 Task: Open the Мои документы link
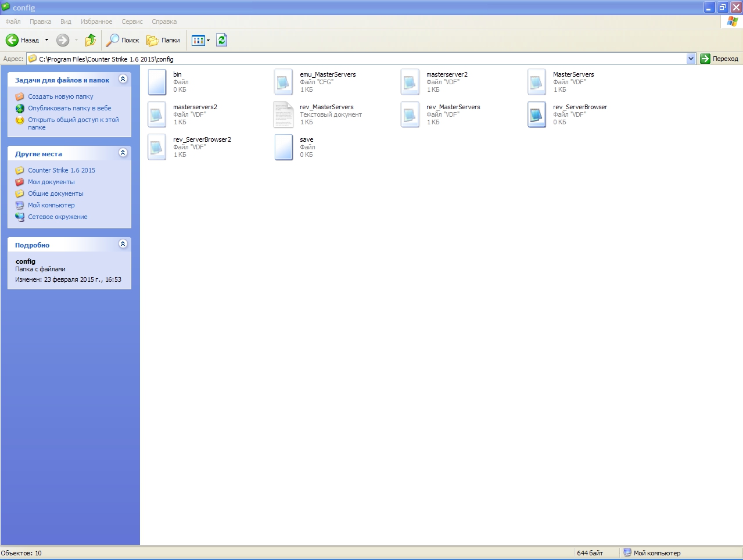[x=51, y=182]
